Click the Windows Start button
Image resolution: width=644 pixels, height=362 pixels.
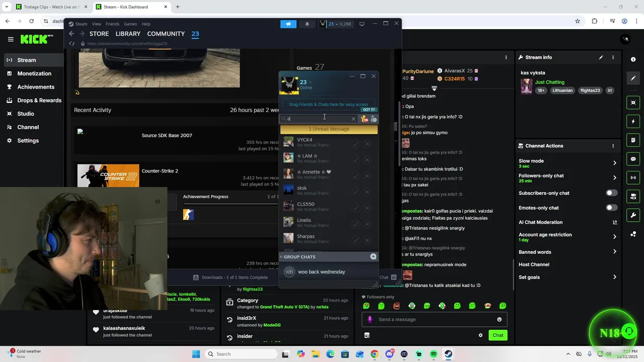pos(196,354)
